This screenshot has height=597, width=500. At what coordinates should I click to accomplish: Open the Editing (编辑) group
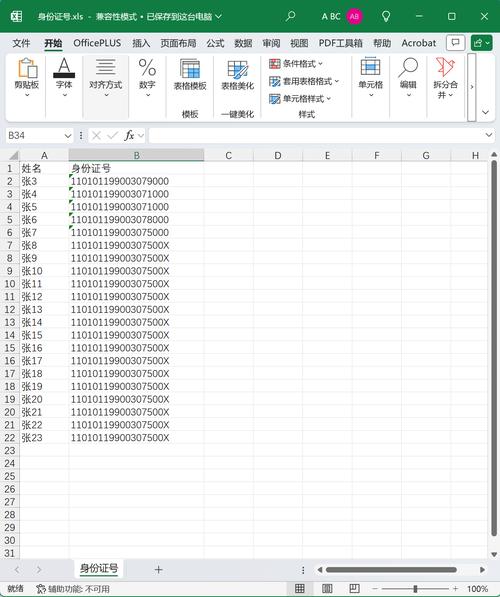tap(408, 78)
